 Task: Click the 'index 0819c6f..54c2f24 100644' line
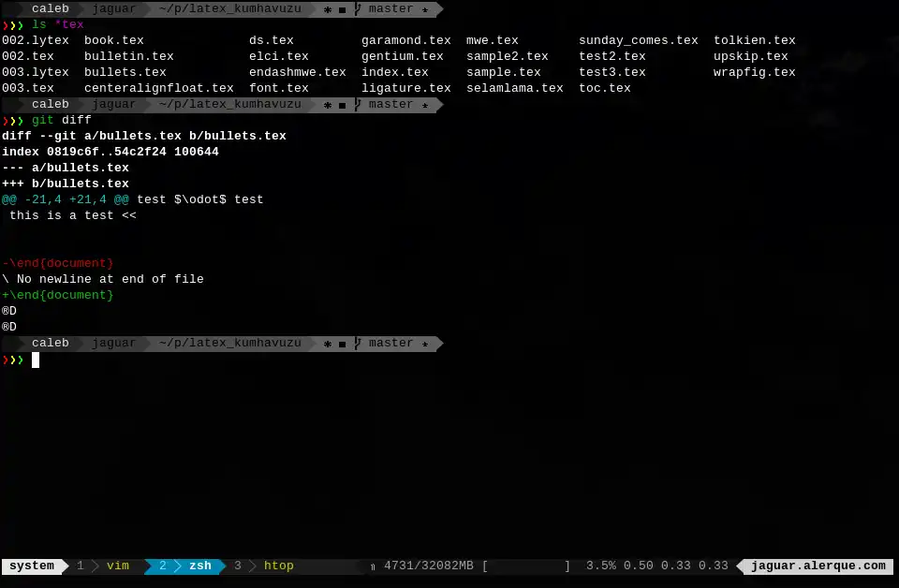pyautogui.click(x=111, y=152)
